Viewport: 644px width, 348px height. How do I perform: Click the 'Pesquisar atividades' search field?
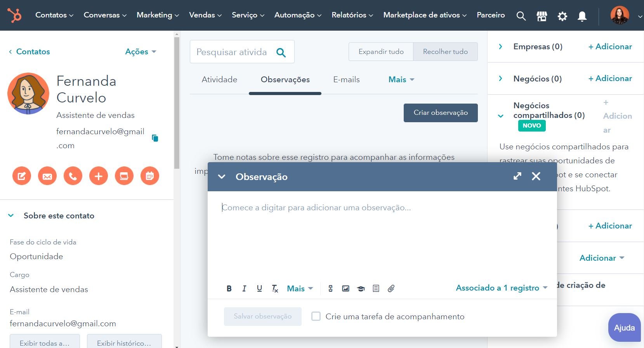tap(232, 52)
